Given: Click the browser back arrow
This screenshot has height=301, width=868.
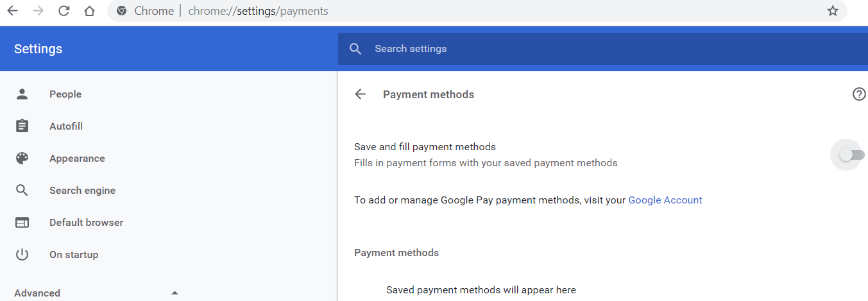Looking at the screenshot, I should coord(12,11).
